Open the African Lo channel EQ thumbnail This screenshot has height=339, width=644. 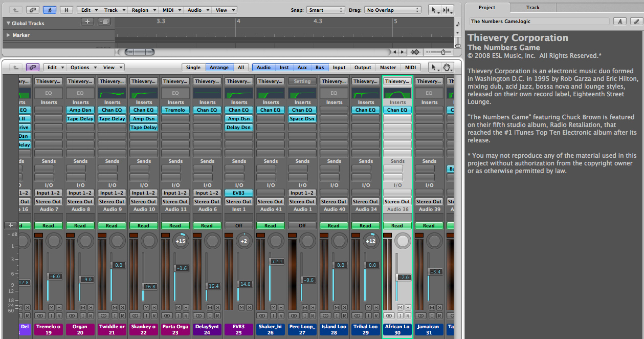pos(397,93)
